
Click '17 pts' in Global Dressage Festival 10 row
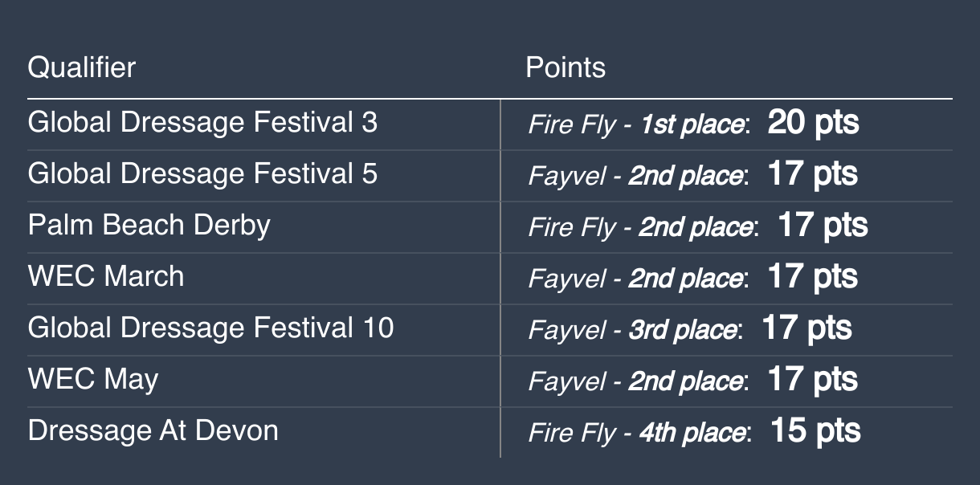[x=806, y=328]
